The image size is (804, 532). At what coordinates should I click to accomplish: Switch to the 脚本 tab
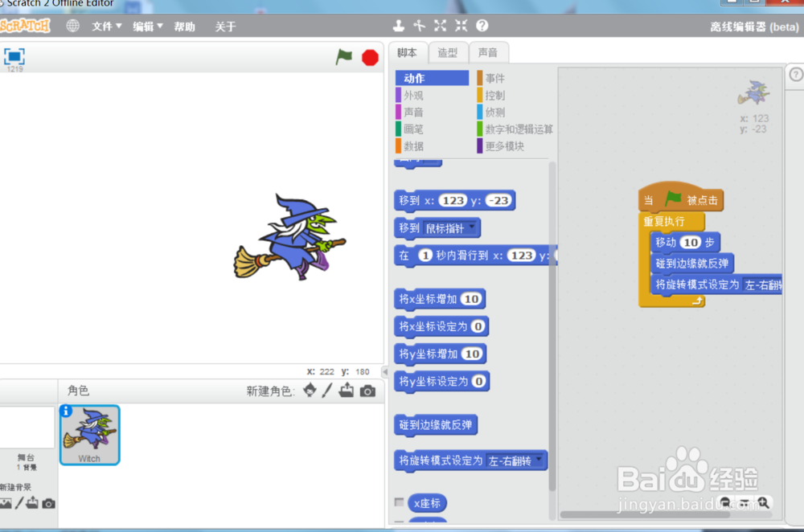pos(407,52)
